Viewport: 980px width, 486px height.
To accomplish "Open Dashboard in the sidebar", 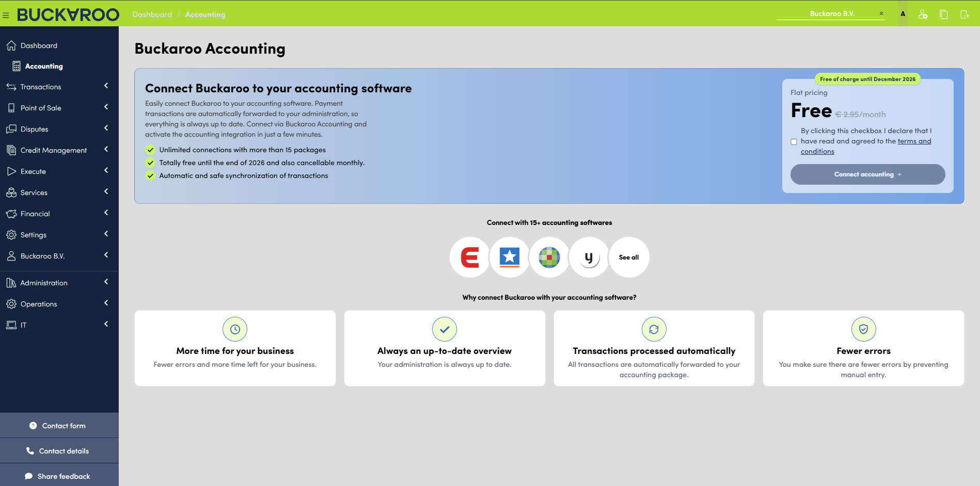I will click(x=59, y=45).
